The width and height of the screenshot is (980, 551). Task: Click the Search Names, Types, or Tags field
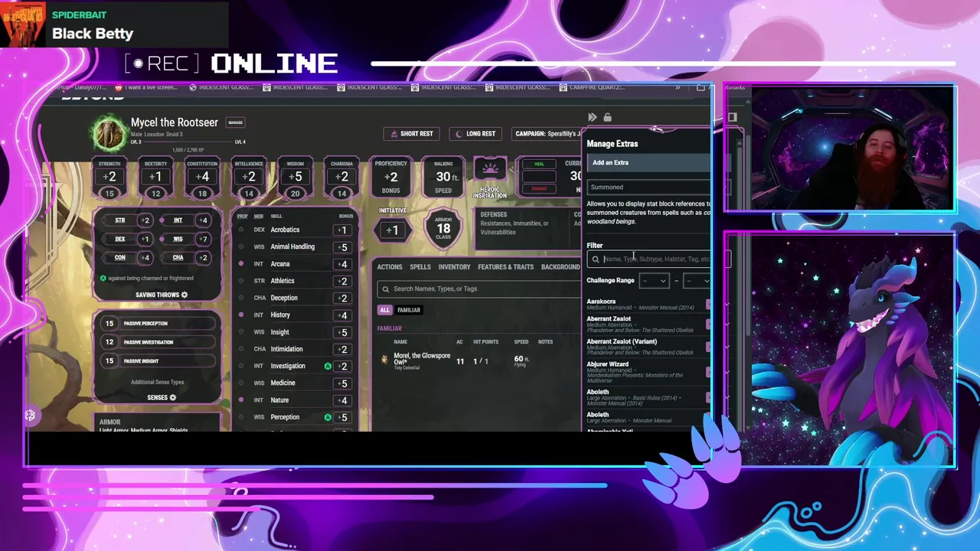coord(479,289)
